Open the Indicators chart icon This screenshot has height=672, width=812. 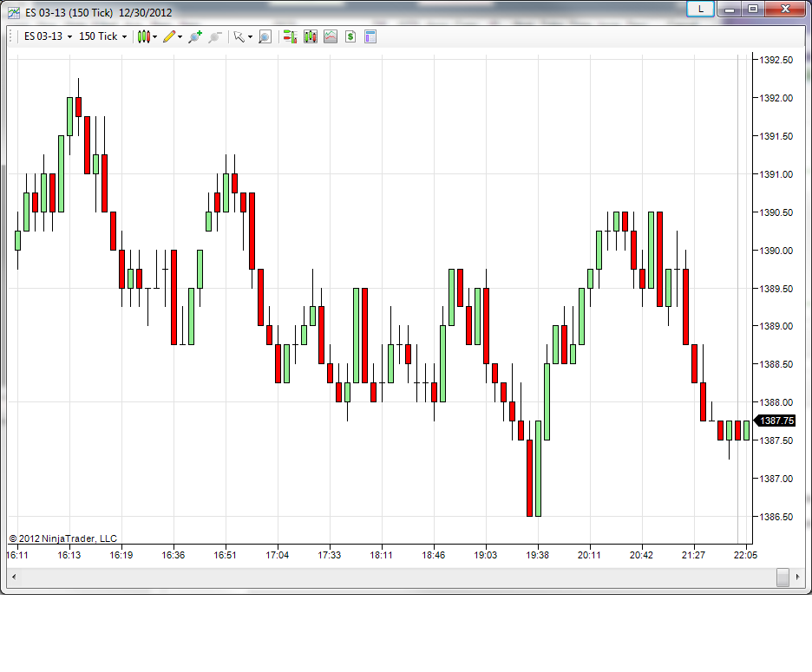point(331,36)
